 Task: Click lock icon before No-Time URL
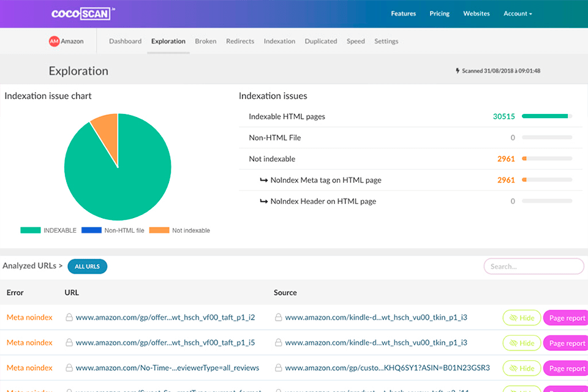(x=69, y=367)
